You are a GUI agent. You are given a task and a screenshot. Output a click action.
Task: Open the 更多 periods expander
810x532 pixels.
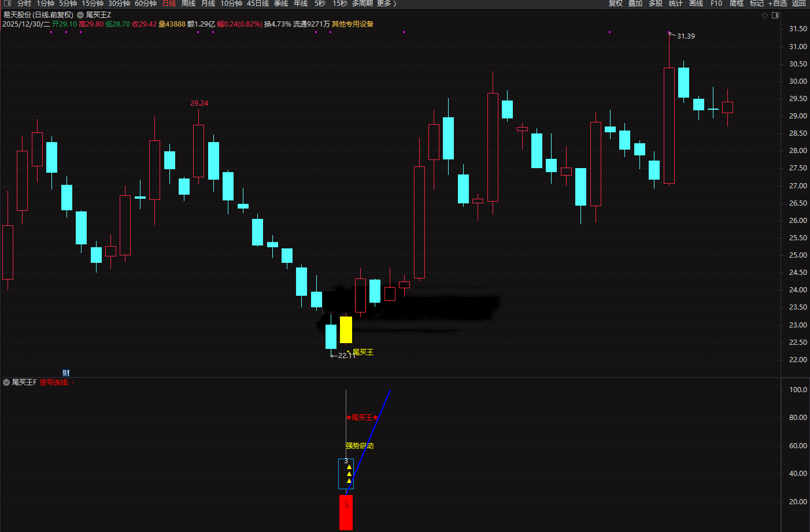pyautogui.click(x=387, y=3)
